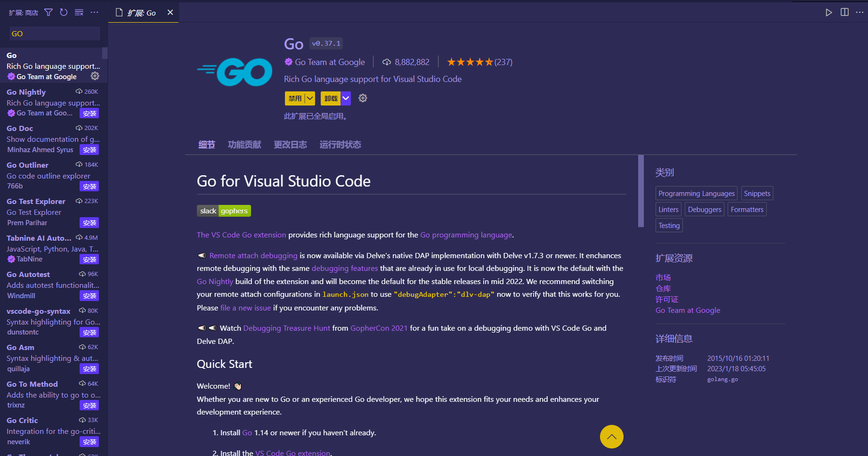Open Remote attach debugging link

pos(253,255)
